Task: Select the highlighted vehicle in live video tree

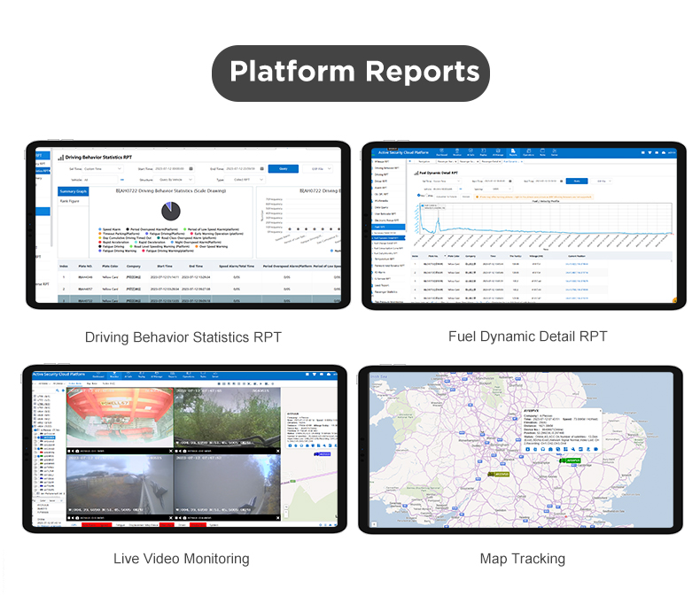Action: pyautogui.click(x=49, y=437)
